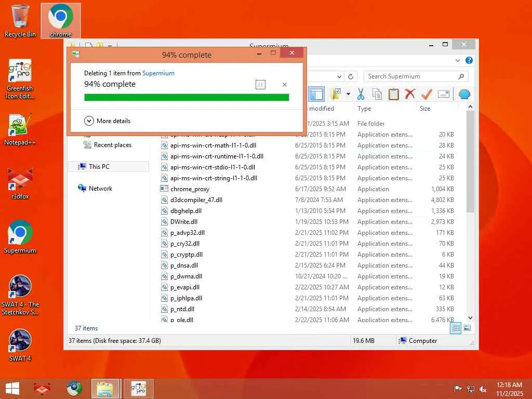Open the Explorer help icon
Screen dimensions: 532x399
(469, 60)
